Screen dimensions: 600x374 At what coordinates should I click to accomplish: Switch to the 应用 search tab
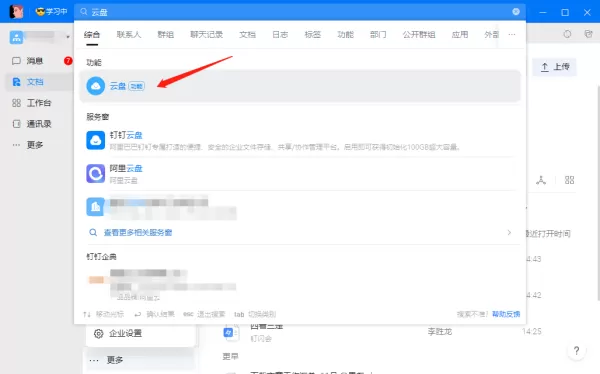pos(460,35)
